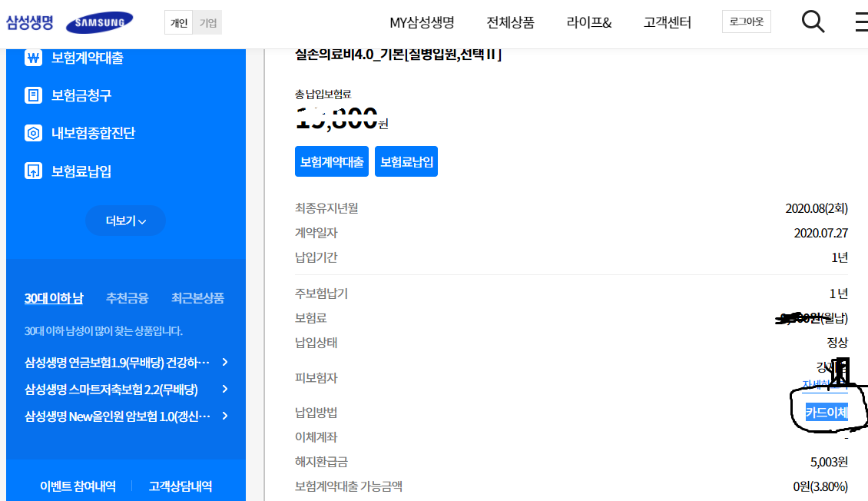Open the 전체상품 menu

tap(510, 23)
